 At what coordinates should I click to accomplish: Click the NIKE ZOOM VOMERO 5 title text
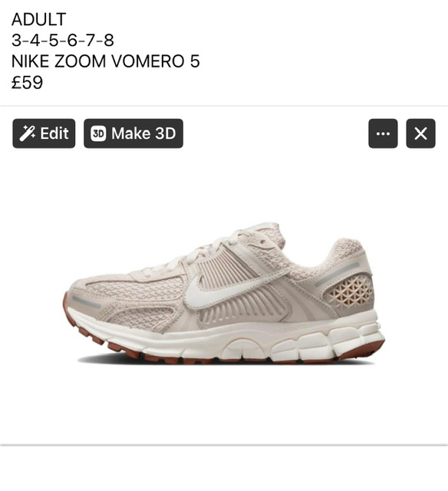click(106, 61)
